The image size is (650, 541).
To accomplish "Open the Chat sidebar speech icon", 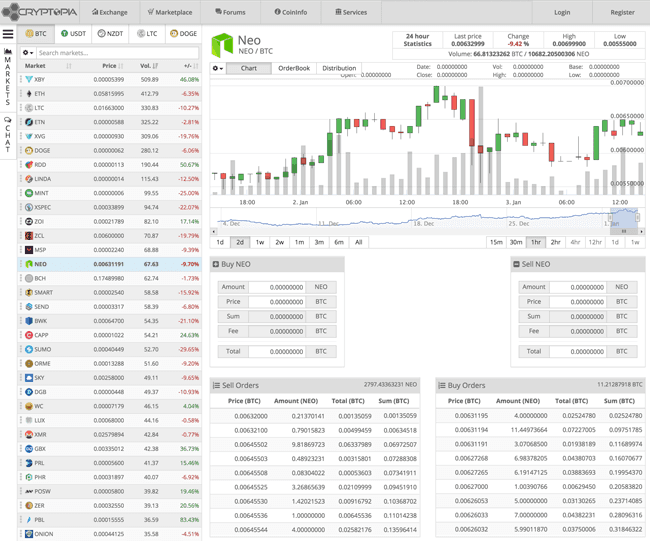I will (7, 120).
